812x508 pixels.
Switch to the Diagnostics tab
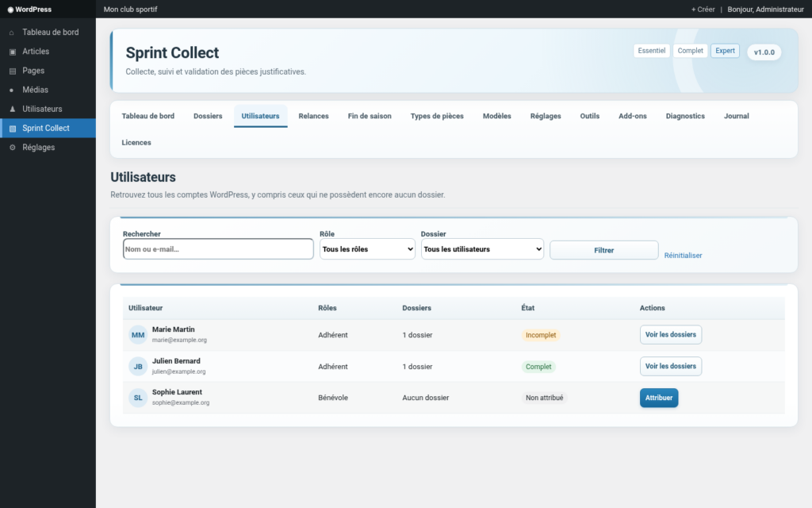(685, 116)
